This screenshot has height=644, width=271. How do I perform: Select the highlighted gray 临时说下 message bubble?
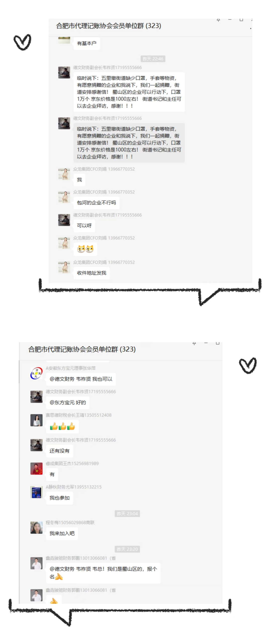coord(129,143)
